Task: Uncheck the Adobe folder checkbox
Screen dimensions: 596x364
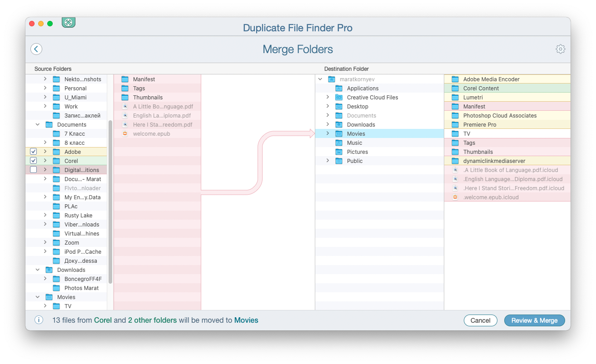Action: tap(33, 152)
